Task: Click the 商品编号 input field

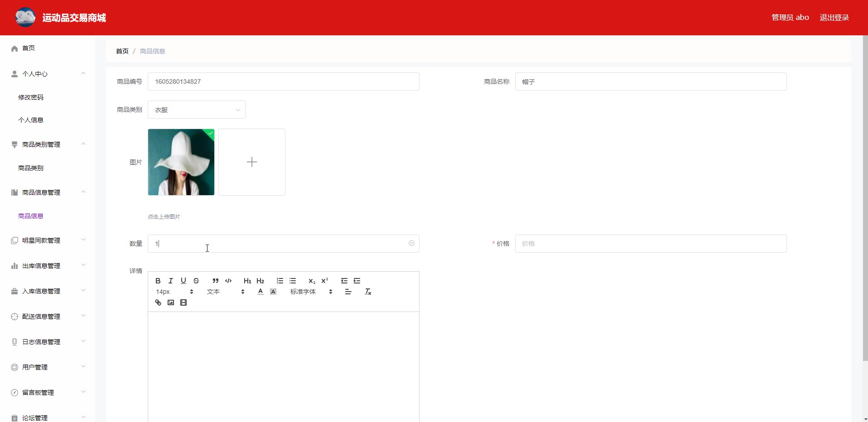Action: pos(284,82)
